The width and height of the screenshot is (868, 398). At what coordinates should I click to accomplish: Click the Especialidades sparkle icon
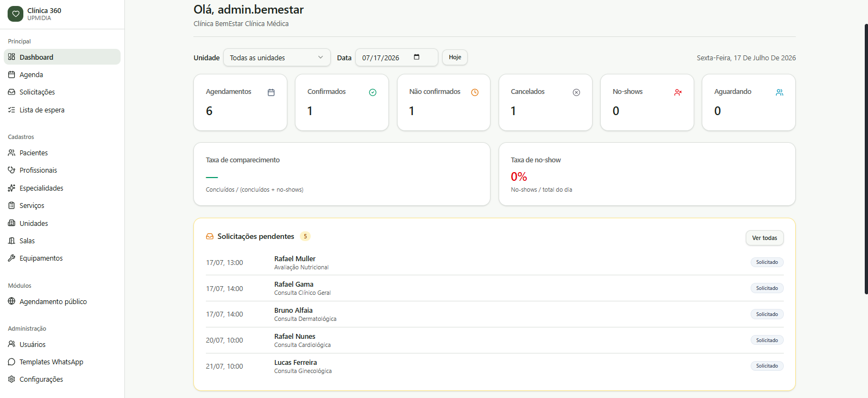click(x=11, y=188)
